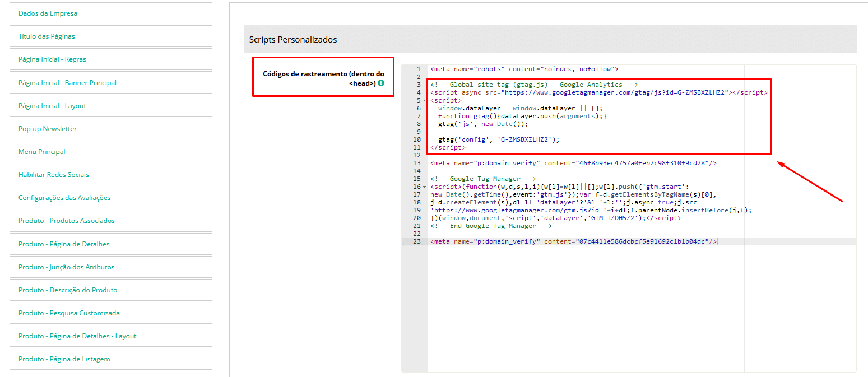The image size is (868, 377).
Task: Select Produto - Pesquisa Customizada
Action: [111, 313]
